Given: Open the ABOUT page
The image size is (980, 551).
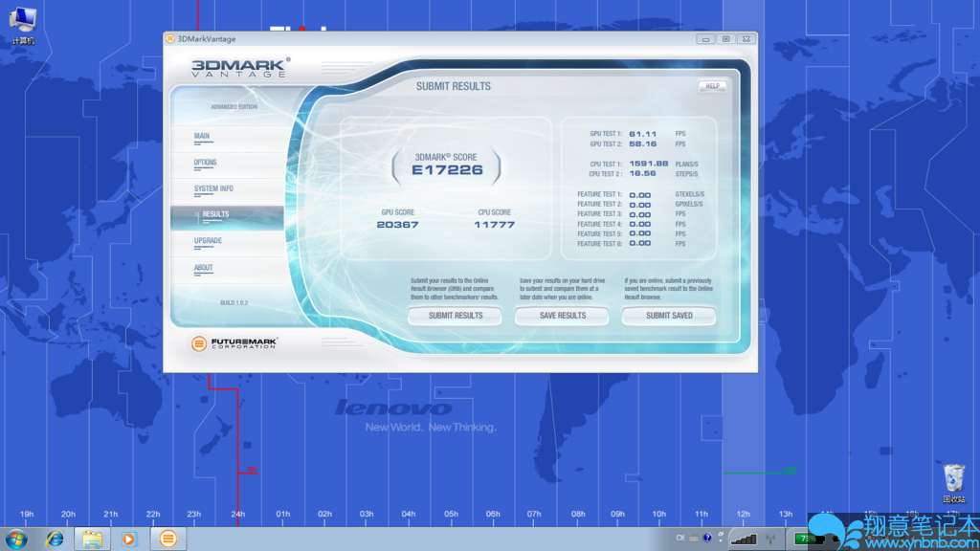Looking at the screenshot, I should click(227, 269).
